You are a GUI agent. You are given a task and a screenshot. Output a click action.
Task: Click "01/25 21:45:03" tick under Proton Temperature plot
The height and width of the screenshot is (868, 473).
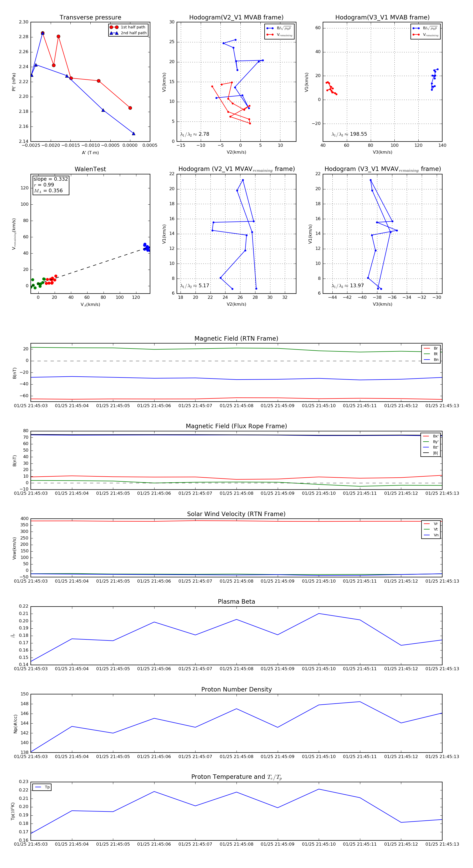click(x=31, y=844)
